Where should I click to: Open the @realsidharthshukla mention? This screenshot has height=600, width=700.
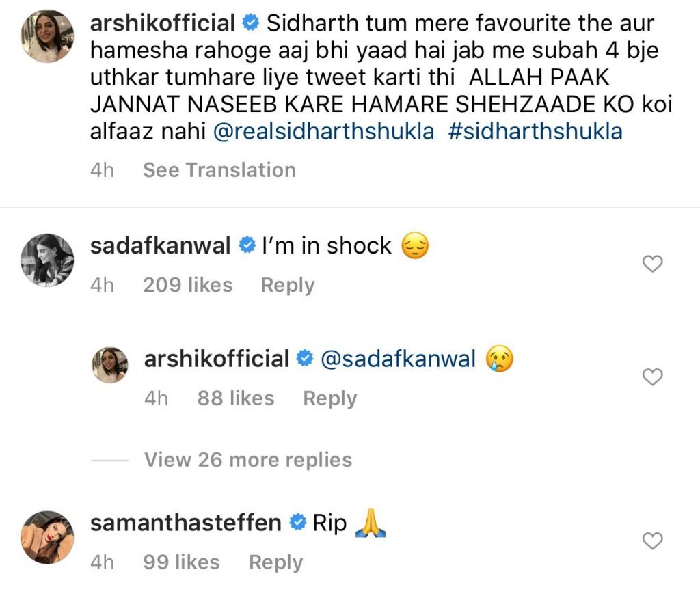(x=324, y=132)
